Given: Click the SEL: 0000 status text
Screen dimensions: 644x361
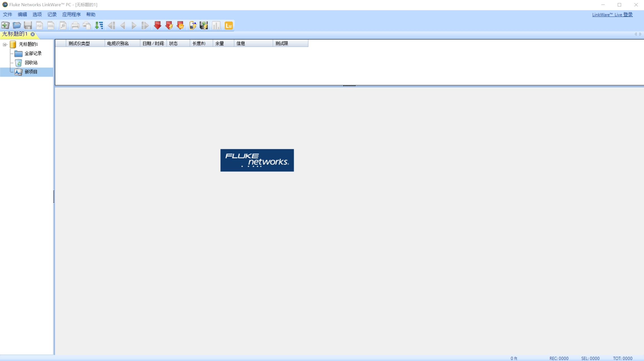Looking at the screenshot, I should pos(590,358).
